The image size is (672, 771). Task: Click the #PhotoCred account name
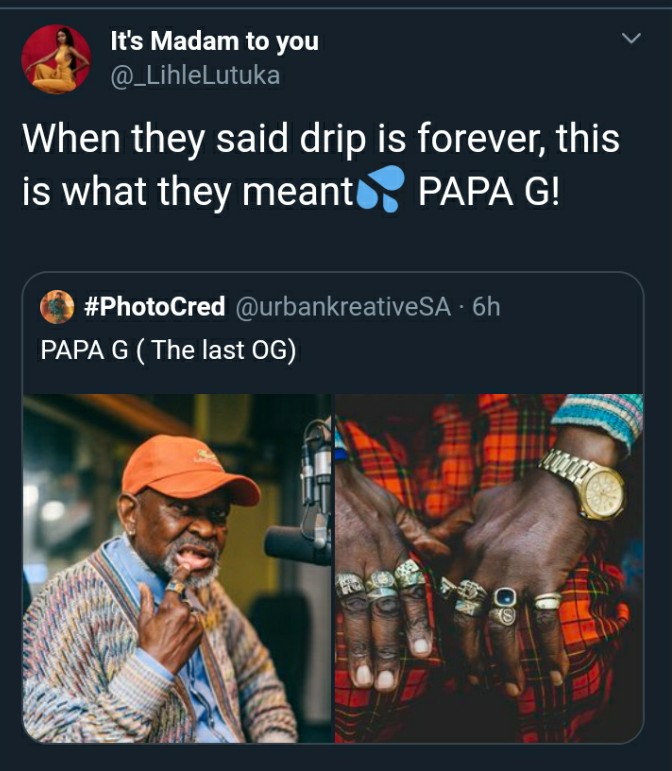[154, 307]
